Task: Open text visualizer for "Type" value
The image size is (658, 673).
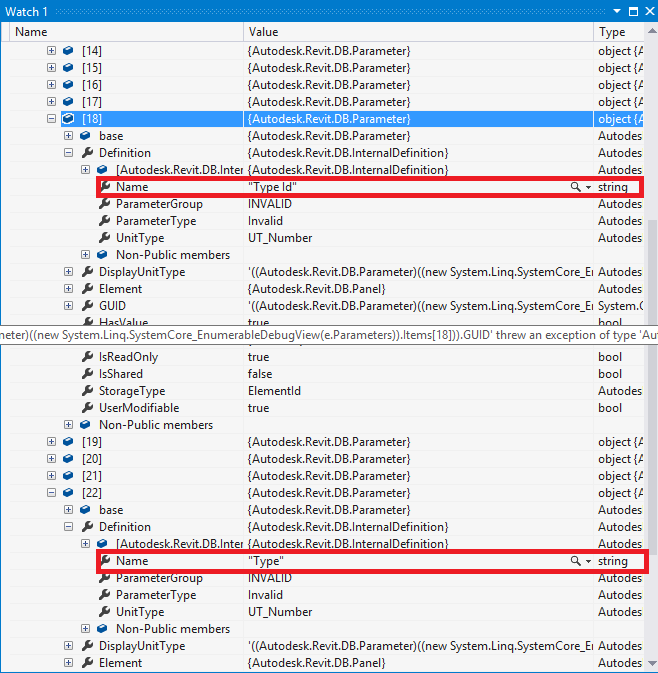Action: coord(575,561)
